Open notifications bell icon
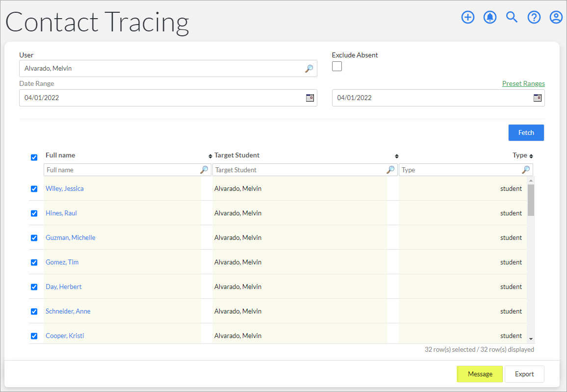This screenshot has height=392, width=567. [x=490, y=17]
